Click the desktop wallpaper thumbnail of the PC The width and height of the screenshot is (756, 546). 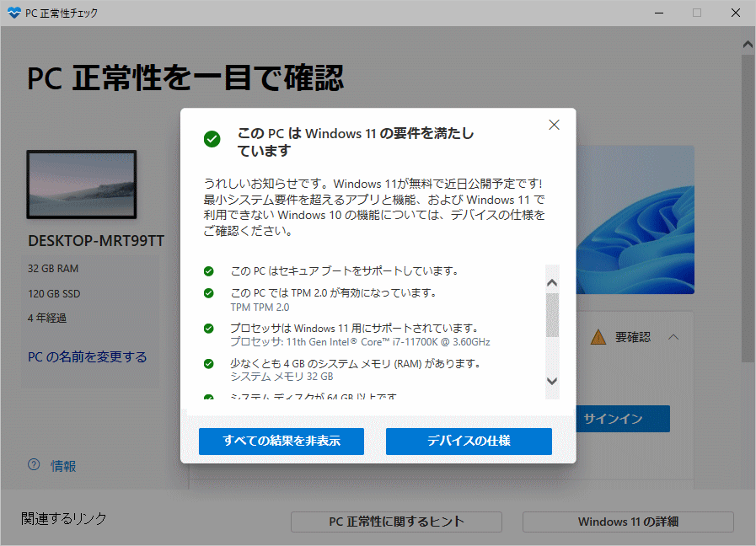[81, 185]
